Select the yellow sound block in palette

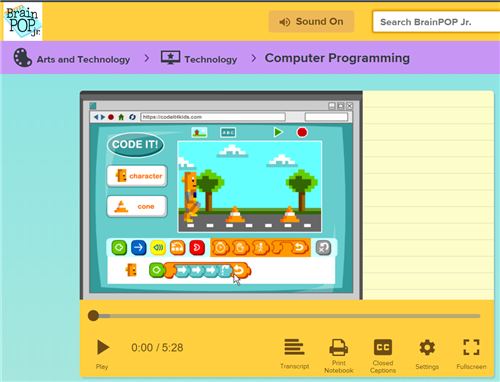(x=158, y=248)
